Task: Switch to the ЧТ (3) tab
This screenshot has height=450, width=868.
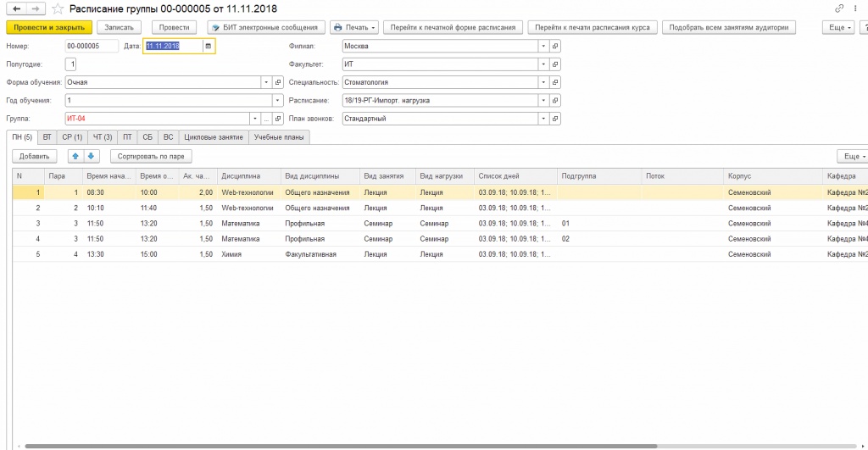Action: (102, 136)
